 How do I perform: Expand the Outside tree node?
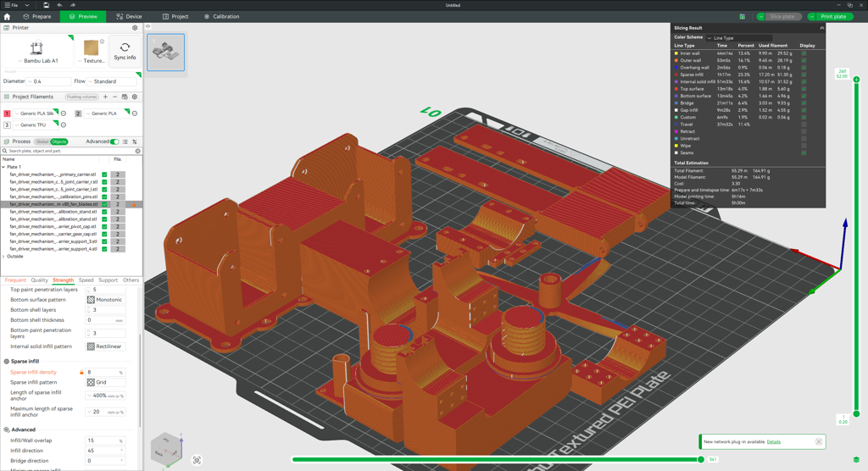[x=3, y=257]
